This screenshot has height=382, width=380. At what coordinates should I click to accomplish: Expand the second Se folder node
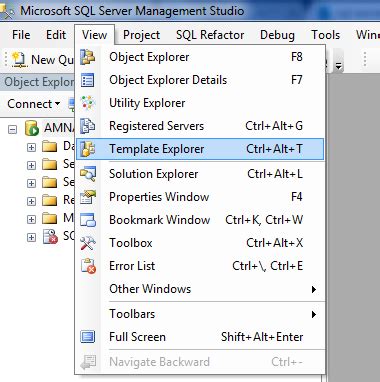coord(31,183)
